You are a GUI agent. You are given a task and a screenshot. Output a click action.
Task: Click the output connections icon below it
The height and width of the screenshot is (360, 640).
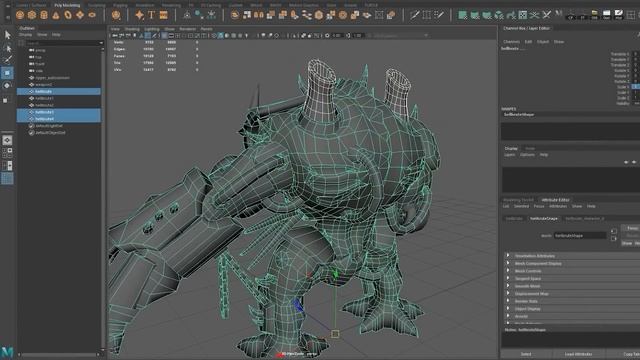pos(613,238)
